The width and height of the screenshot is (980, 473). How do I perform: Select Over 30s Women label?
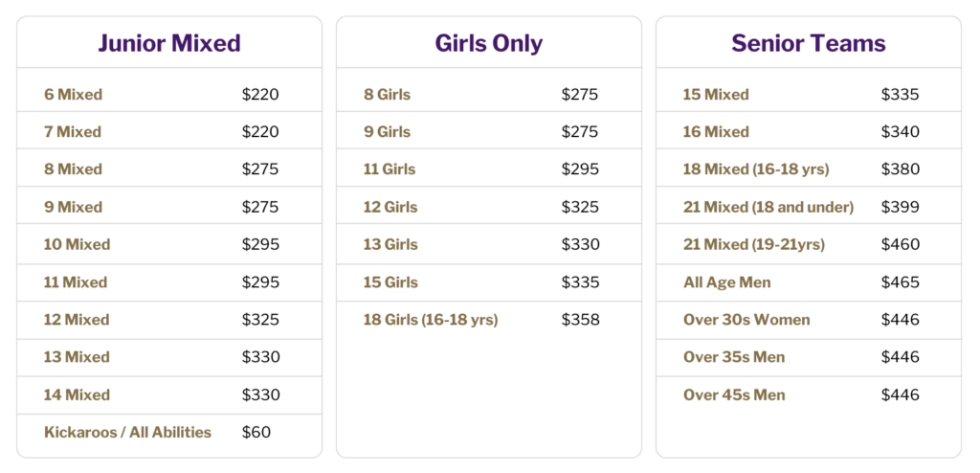click(746, 320)
